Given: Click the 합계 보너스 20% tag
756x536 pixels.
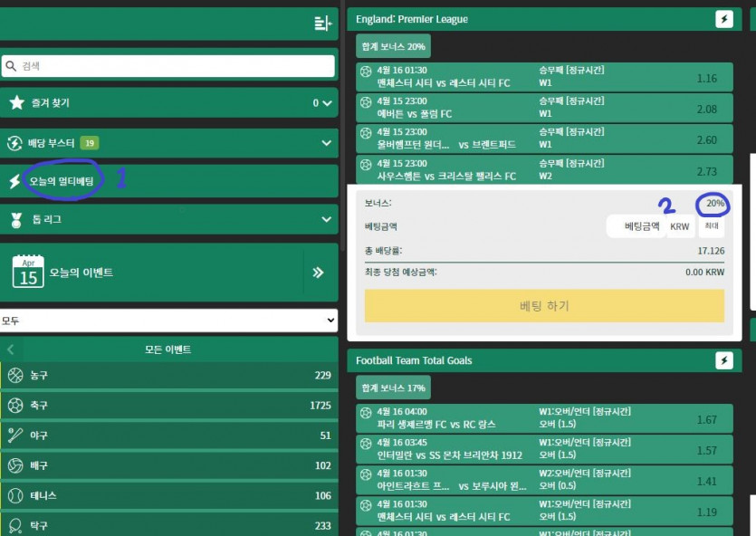Looking at the screenshot, I should click(x=394, y=46).
